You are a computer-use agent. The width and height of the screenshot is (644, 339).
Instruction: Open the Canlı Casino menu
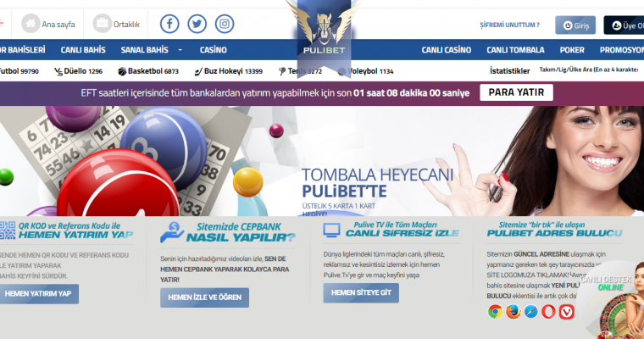click(447, 50)
